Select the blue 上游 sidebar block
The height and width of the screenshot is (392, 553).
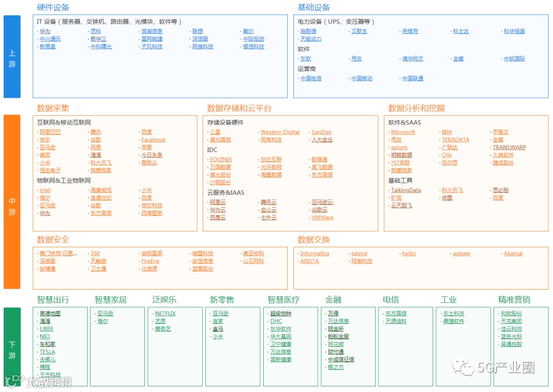pos(12,57)
